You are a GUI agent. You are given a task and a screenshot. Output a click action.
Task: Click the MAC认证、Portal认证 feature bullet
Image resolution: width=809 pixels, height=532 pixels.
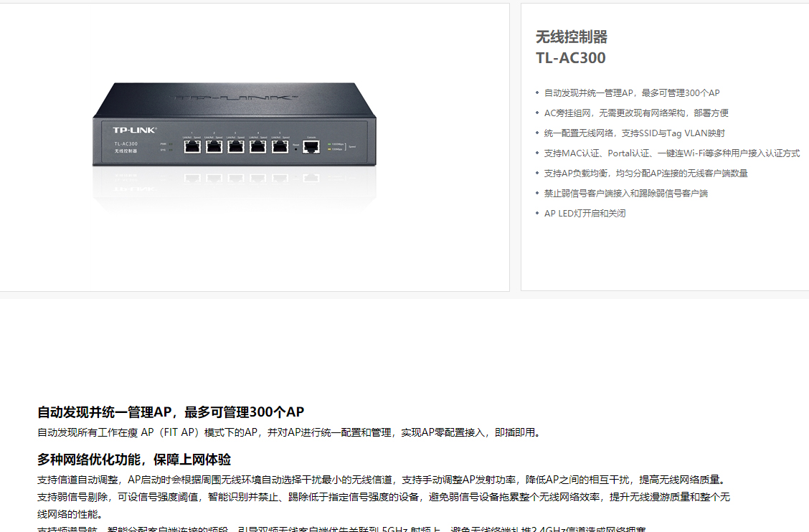tap(672, 153)
